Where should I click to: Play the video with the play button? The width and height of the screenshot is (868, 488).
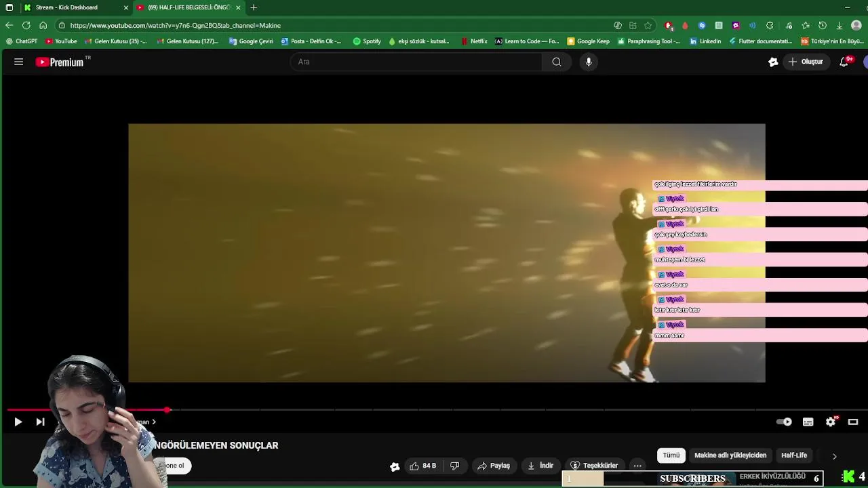(18, 422)
